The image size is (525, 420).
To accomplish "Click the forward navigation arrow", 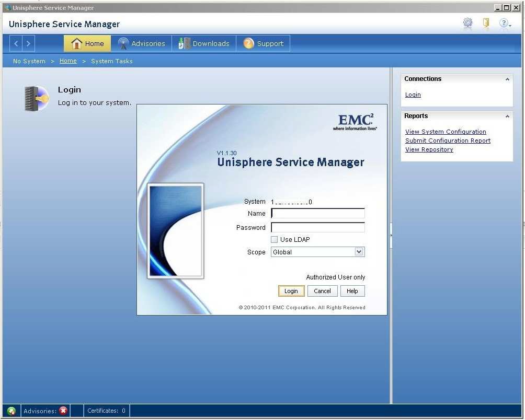I will pos(28,43).
